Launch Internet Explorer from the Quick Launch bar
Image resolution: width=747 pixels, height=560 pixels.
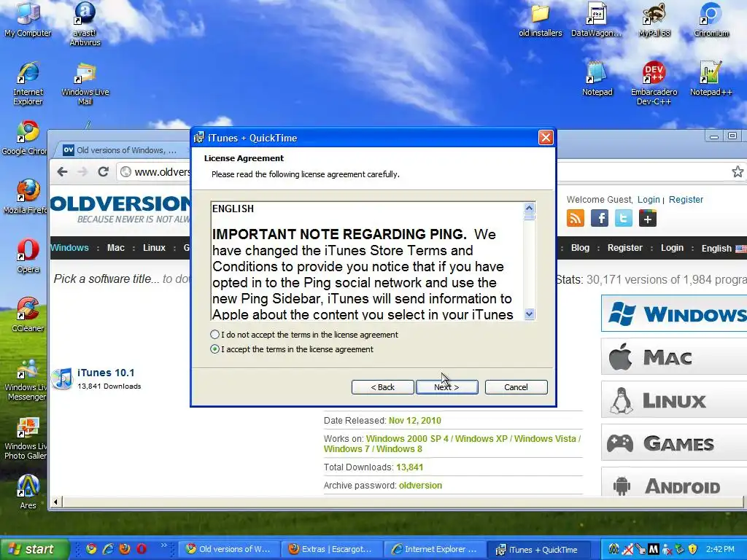point(108,548)
